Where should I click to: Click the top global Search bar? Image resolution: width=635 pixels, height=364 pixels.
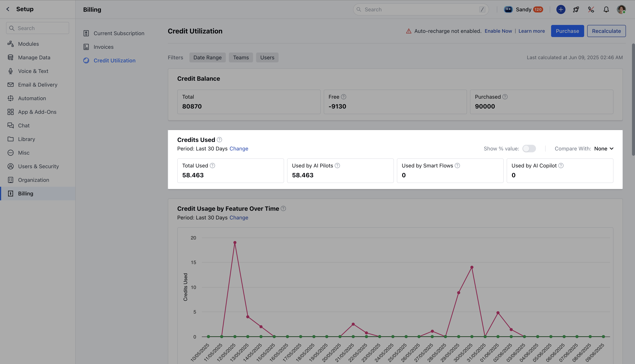[x=421, y=9]
